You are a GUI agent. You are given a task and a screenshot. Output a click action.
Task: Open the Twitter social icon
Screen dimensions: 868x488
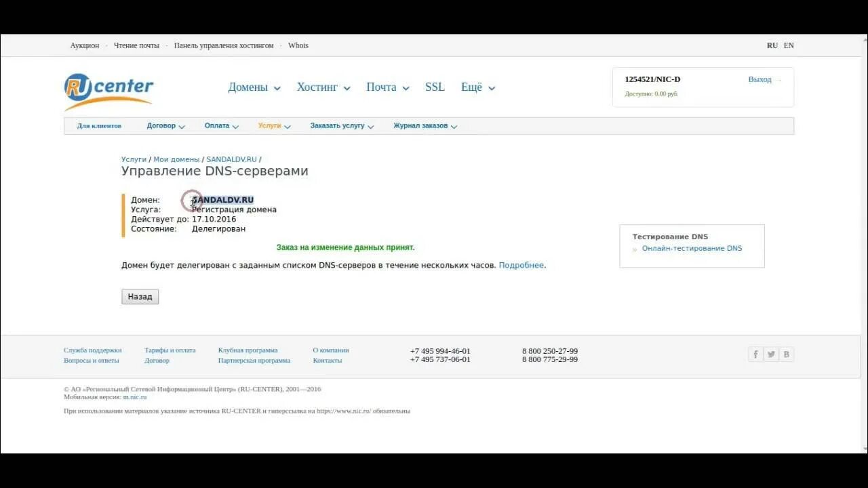771,354
